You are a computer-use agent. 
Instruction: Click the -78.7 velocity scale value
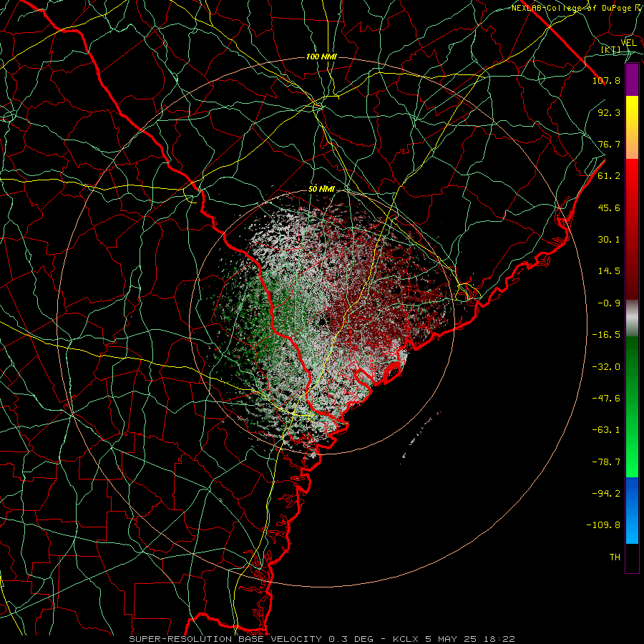pos(606,462)
